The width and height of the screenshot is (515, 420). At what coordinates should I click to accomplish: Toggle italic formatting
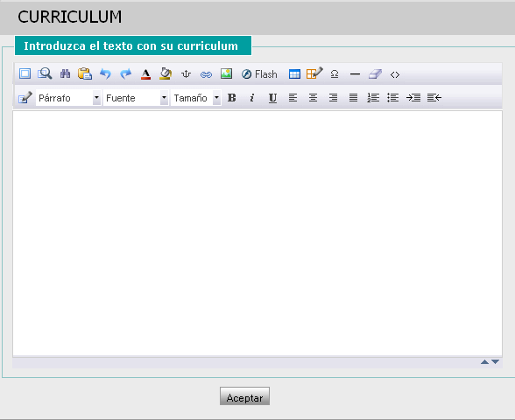(252, 98)
